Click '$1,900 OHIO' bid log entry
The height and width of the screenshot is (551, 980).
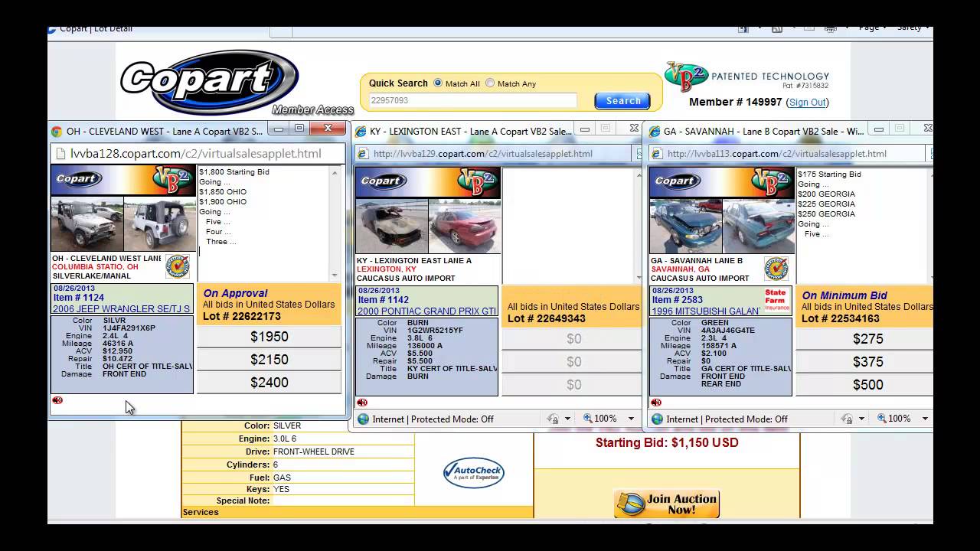(223, 202)
